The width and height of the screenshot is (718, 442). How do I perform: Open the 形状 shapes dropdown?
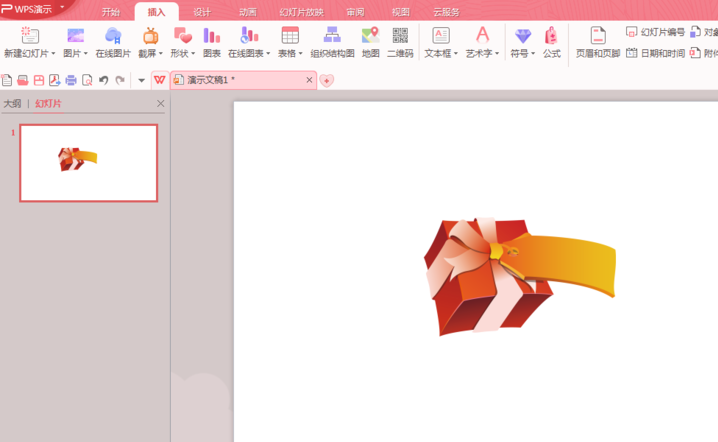182,54
